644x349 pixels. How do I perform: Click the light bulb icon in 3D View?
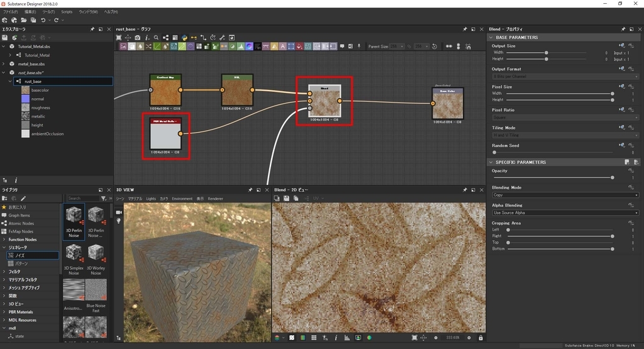pos(118,221)
